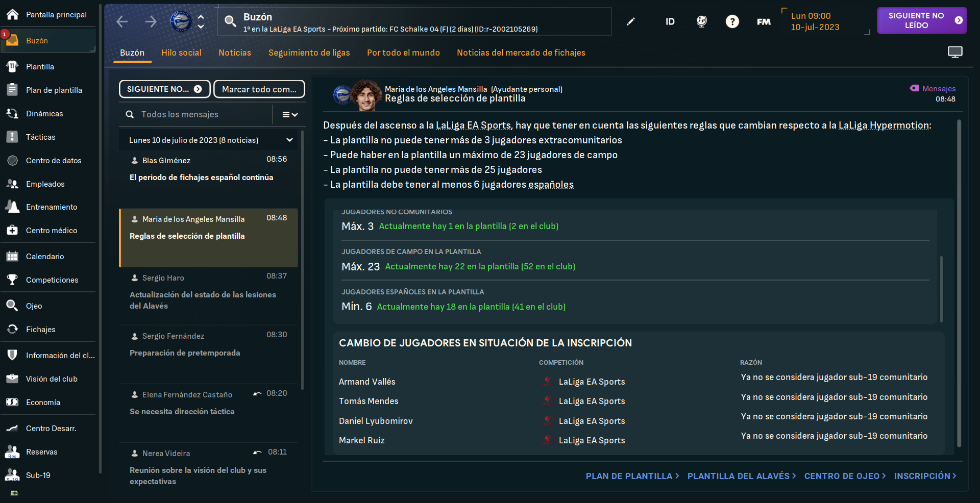Open Centro médico from the sidebar
Image resolution: width=980 pixels, height=503 pixels.
point(51,231)
